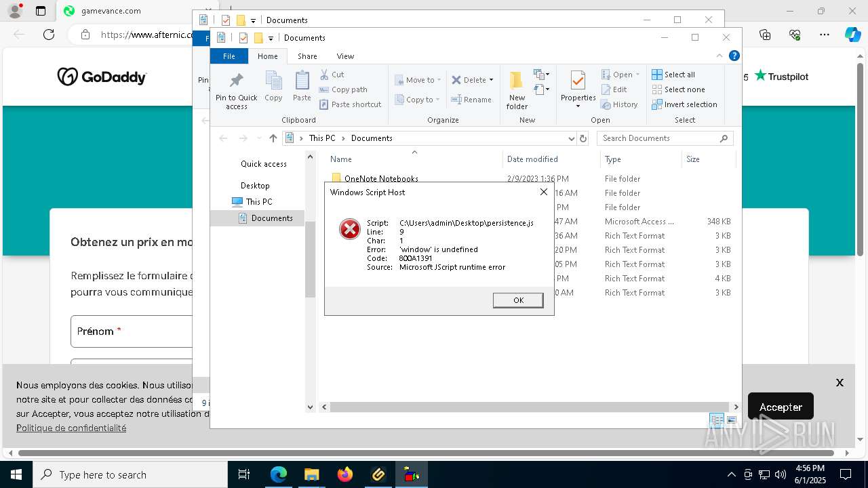Sort by the Size column header

[x=693, y=159]
